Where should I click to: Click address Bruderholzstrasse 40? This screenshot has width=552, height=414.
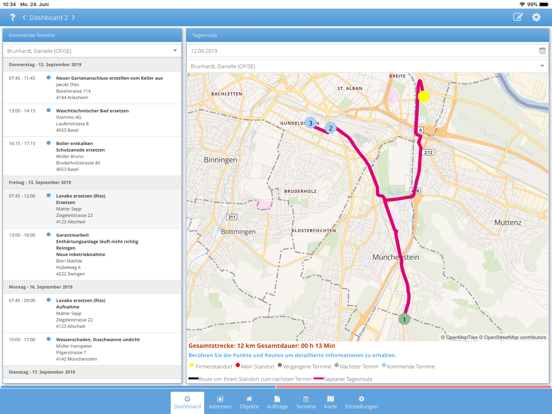78,163
